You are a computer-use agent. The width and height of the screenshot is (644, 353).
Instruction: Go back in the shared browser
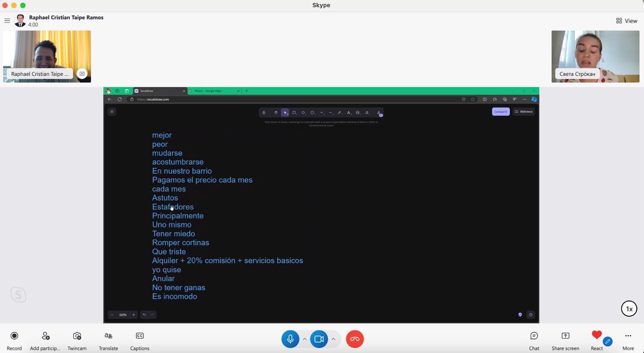pos(110,99)
